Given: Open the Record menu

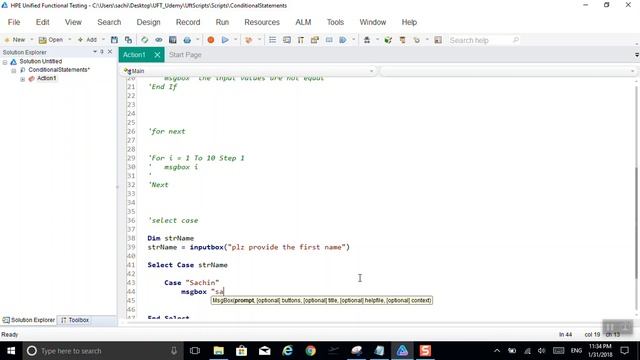Looking at the screenshot, I should (x=188, y=22).
